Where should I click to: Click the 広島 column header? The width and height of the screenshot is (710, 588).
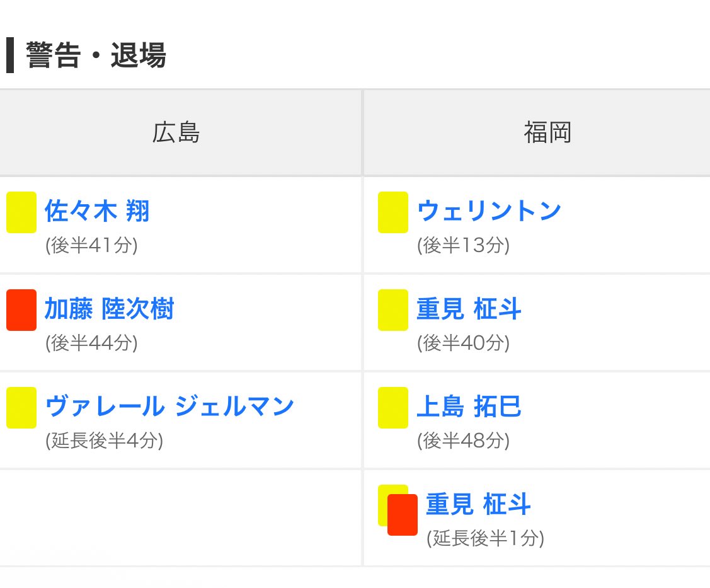[x=176, y=133]
